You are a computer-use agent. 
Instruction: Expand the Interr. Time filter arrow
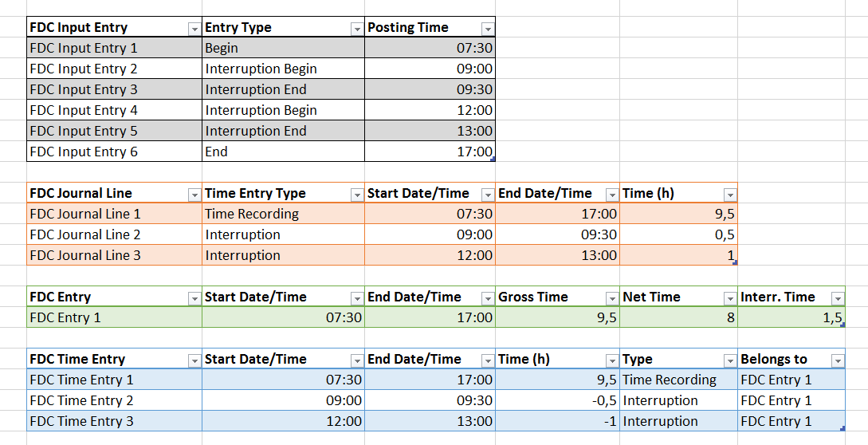(x=837, y=298)
